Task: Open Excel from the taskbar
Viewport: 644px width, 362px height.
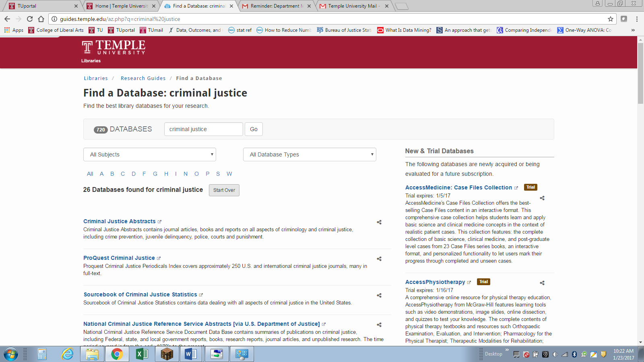Action: pyautogui.click(x=142, y=354)
